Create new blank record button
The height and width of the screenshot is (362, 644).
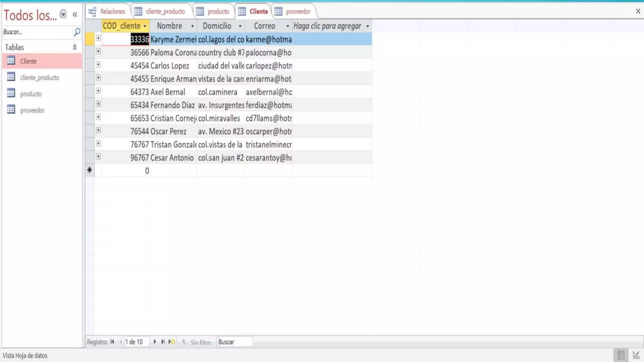click(172, 342)
